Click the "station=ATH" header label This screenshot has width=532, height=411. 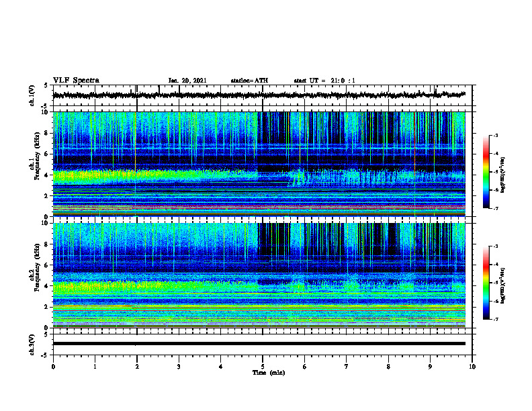coord(249,81)
